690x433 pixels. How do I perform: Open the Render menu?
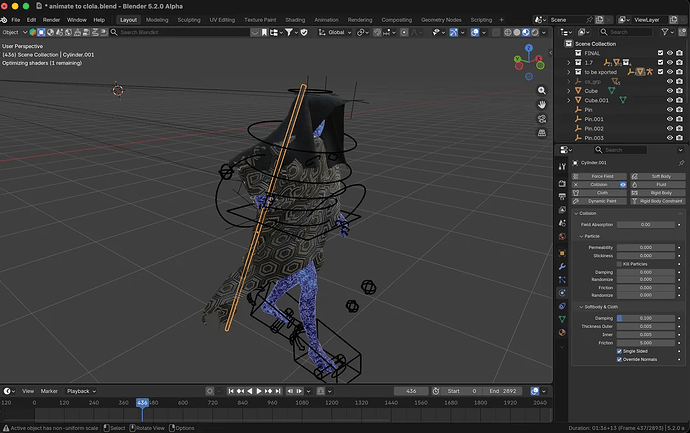coord(51,20)
